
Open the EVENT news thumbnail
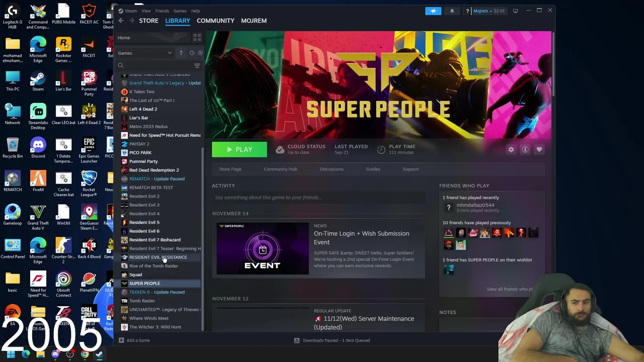(263, 248)
